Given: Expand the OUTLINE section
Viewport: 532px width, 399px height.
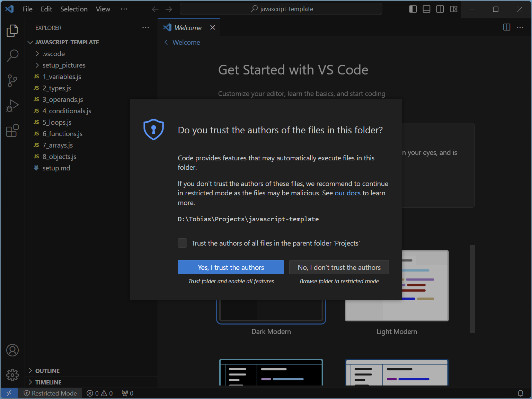Looking at the screenshot, I should click(x=47, y=371).
